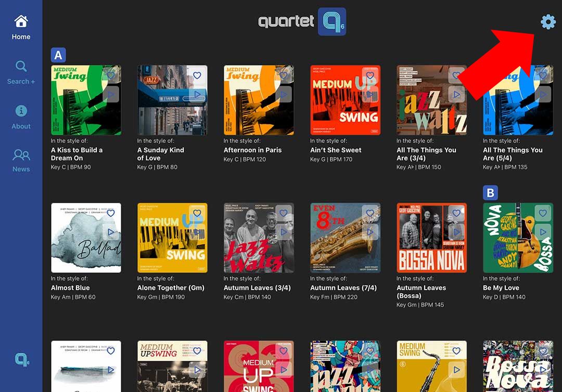Favorite Almost Blue track
The image size is (562, 392).
pyautogui.click(x=111, y=213)
